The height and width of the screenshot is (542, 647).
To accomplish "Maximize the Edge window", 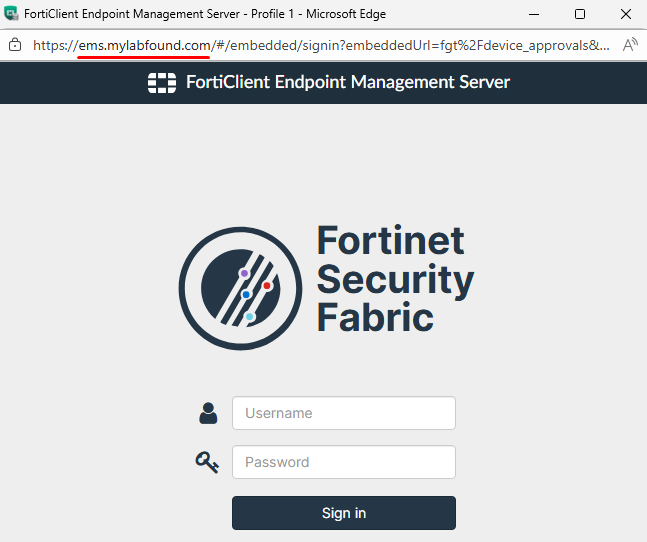I will pos(580,14).
